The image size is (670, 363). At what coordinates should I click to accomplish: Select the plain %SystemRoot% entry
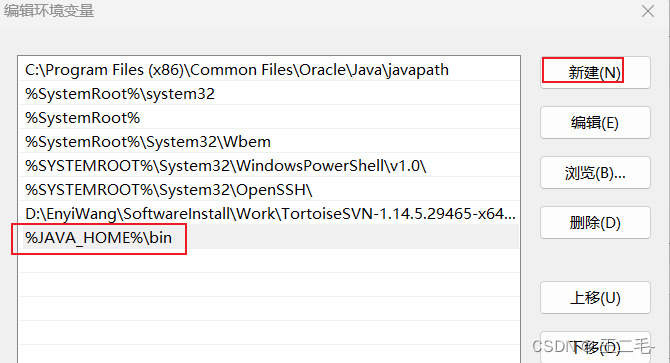(x=269, y=117)
